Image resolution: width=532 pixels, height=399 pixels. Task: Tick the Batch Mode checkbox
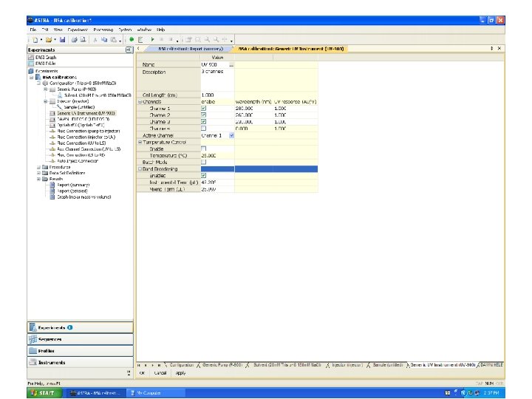coord(204,162)
